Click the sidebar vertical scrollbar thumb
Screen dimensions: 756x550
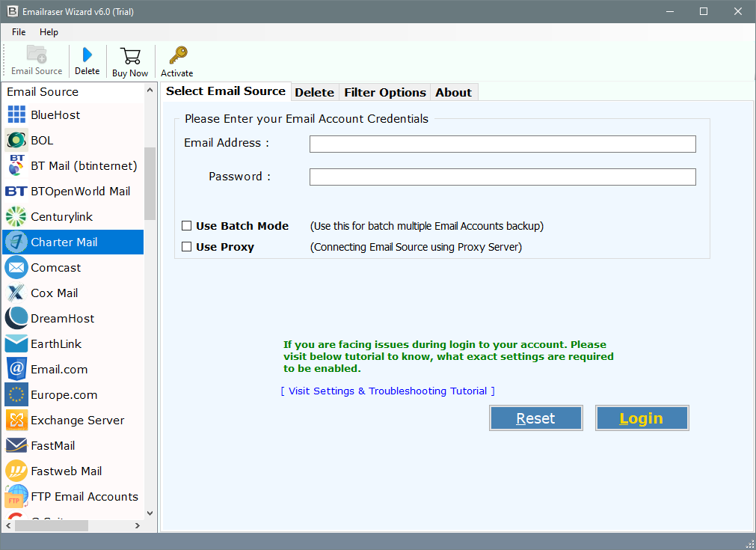[x=150, y=183]
